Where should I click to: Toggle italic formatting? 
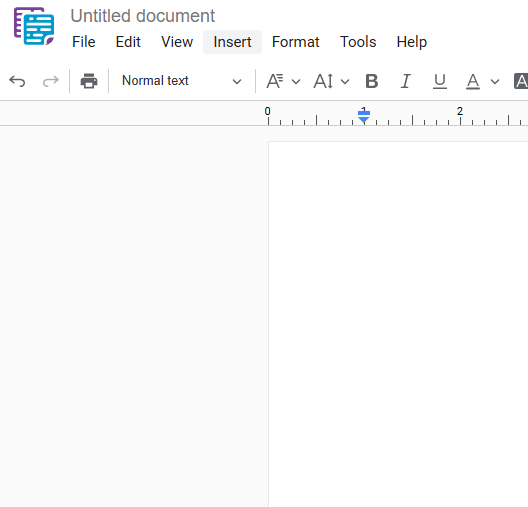coord(406,81)
